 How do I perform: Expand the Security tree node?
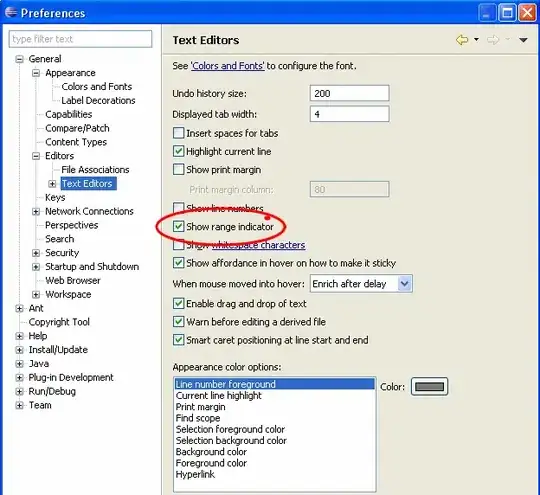pos(36,253)
